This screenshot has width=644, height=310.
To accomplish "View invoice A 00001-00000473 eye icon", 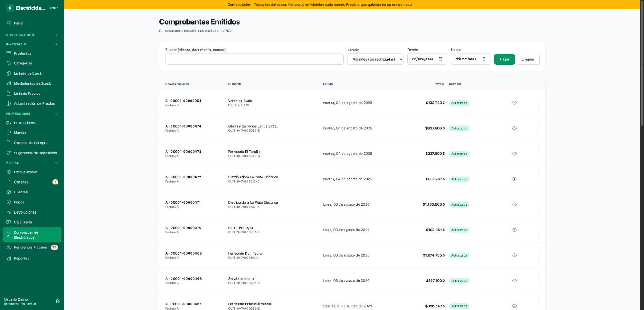I will (514, 154).
